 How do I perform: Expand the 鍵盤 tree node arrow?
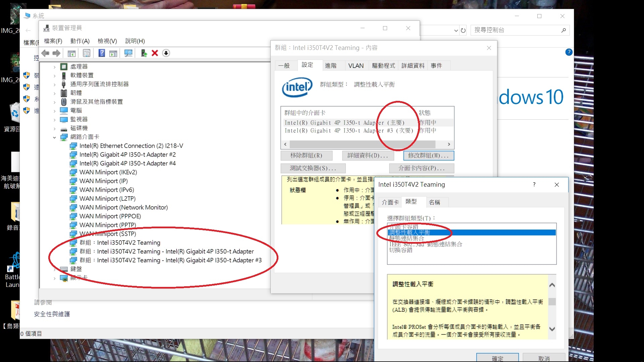pyautogui.click(x=55, y=269)
